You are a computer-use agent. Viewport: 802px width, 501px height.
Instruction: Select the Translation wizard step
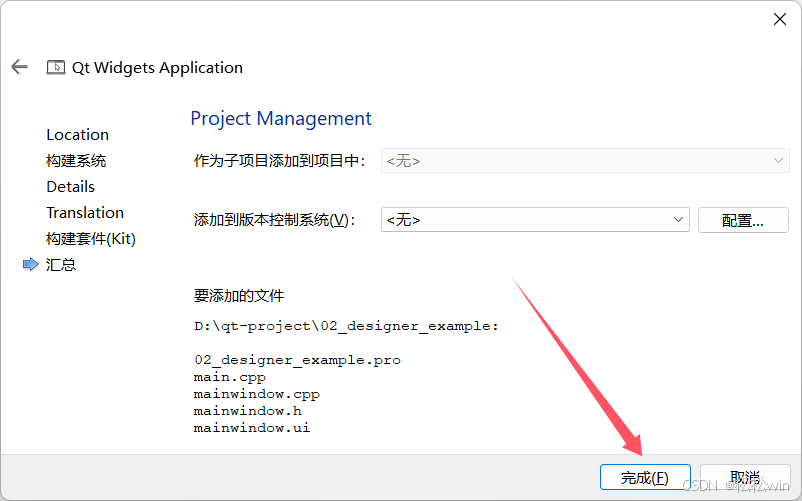pyautogui.click(x=85, y=213)
